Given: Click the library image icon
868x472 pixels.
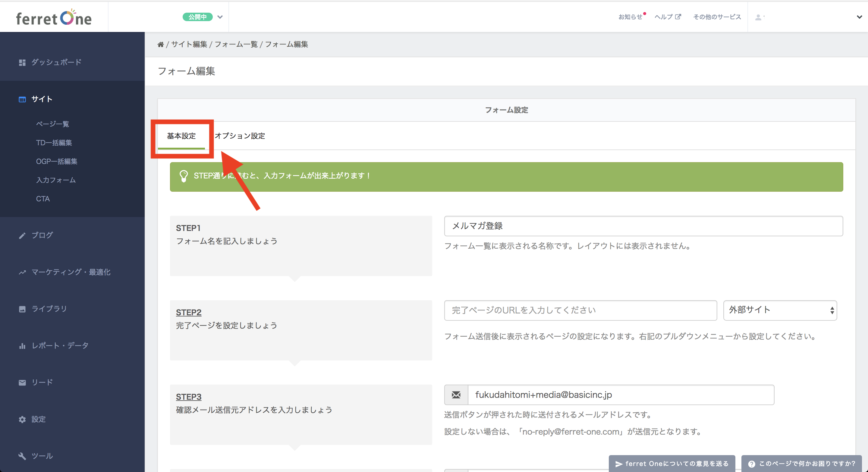Looking at the screenshot, I should click(x=22, y=309).
